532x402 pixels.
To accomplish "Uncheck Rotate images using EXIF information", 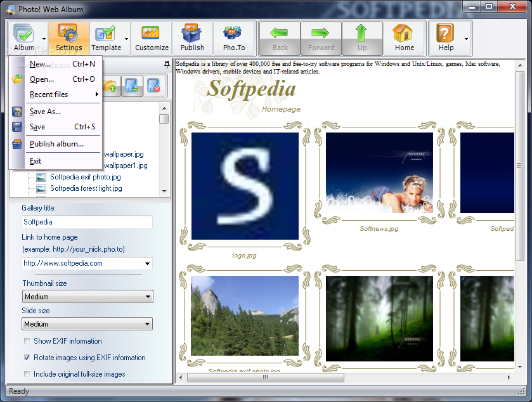I will click(27, 357).
